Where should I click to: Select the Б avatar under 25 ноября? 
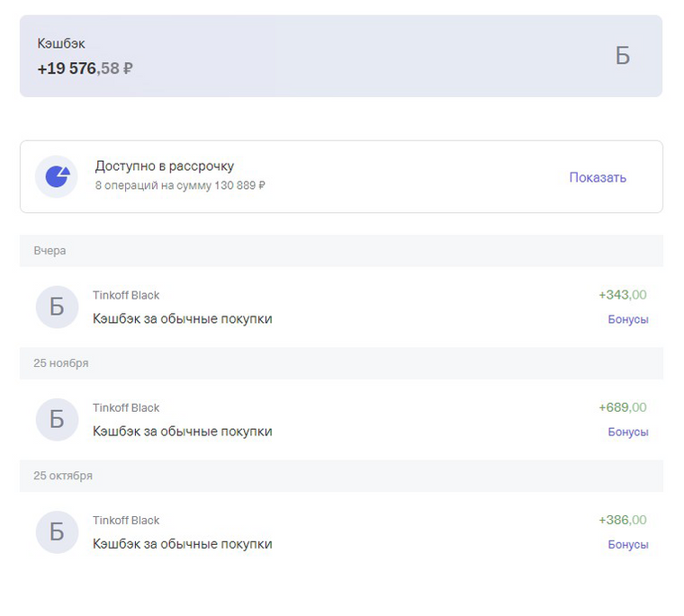(x=57, y=420)
